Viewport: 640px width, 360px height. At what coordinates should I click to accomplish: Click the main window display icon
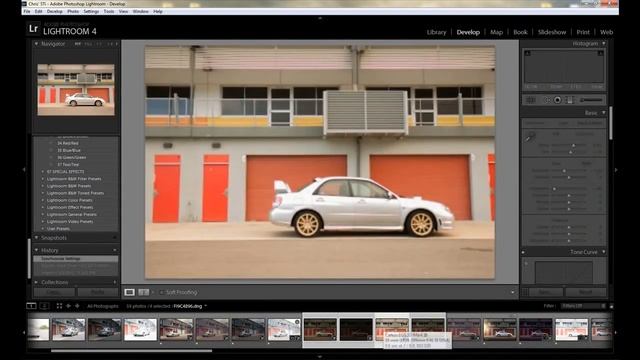tap(31, 306)
